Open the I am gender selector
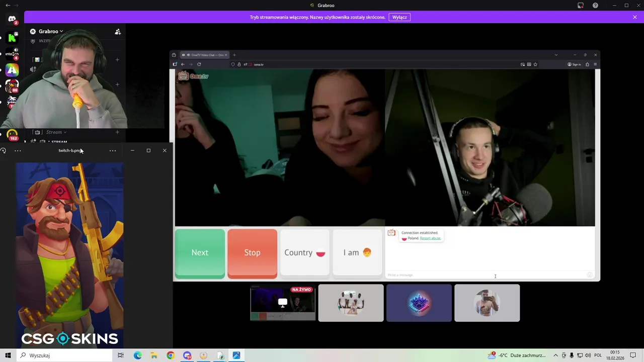Image resolution: width=644 pixels, height=362 pixels. pos(357,253)
